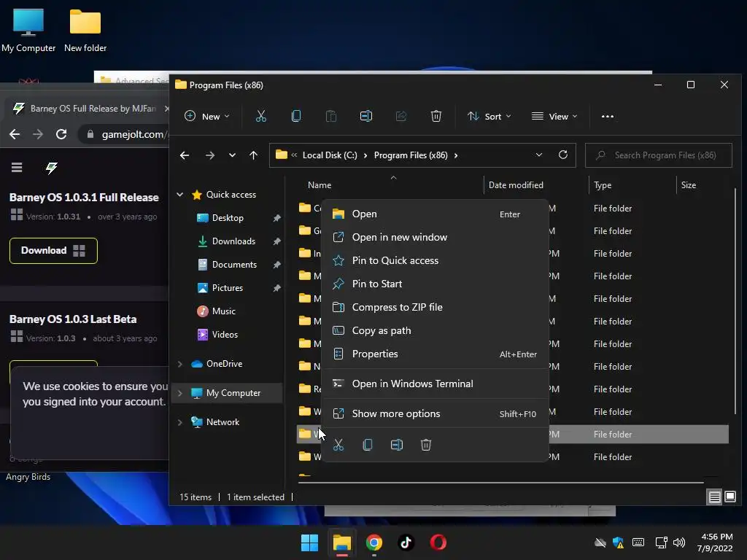The image size is (747, 560).
Task: Click the volume icon in system tray
Action: [x=679, y=542]
